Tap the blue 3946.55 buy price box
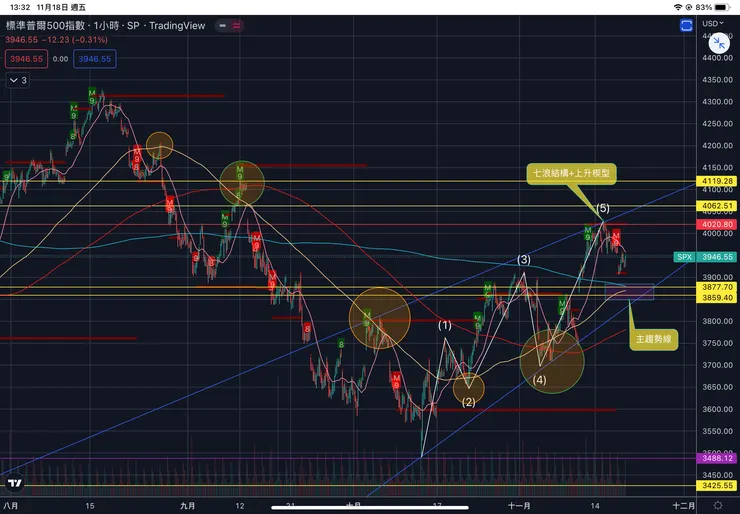Viewport: 740px width, 514px height. point(94,59)
